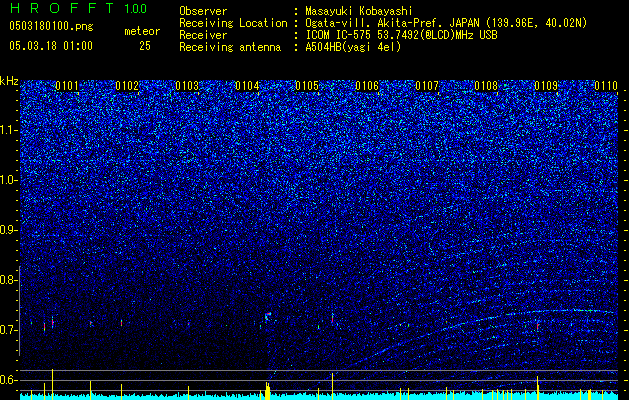This screenshot has height=400, width=629.
Task: Click the 0106 time marker
Action: click(367, 86)
